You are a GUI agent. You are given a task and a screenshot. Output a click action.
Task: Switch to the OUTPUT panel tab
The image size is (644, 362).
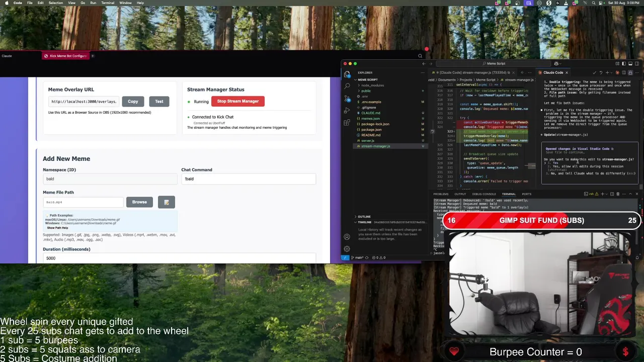click(x=460, y=194)
